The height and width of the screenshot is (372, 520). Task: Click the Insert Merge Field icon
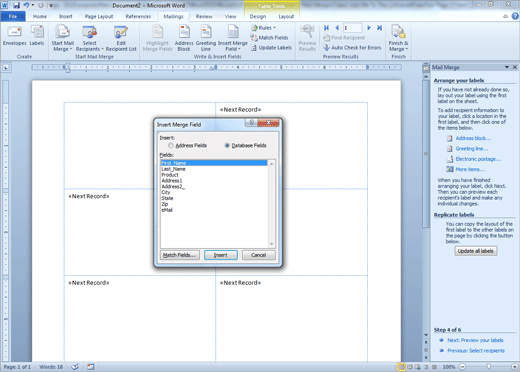tap(233, 39)
